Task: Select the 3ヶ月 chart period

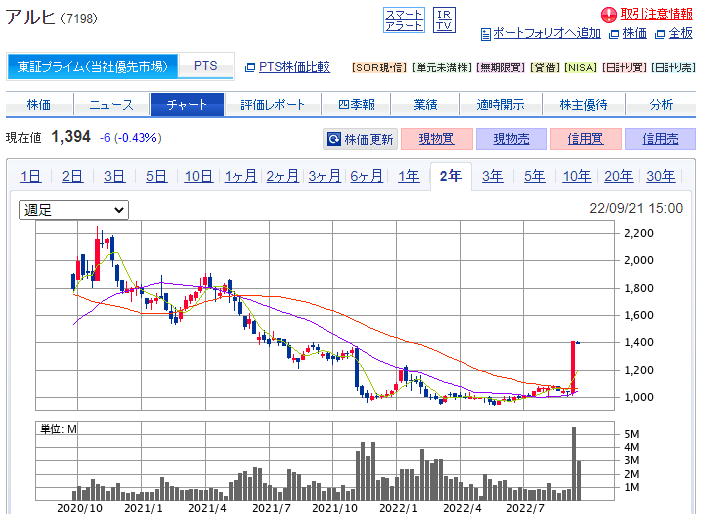Action: coord(325,176)
